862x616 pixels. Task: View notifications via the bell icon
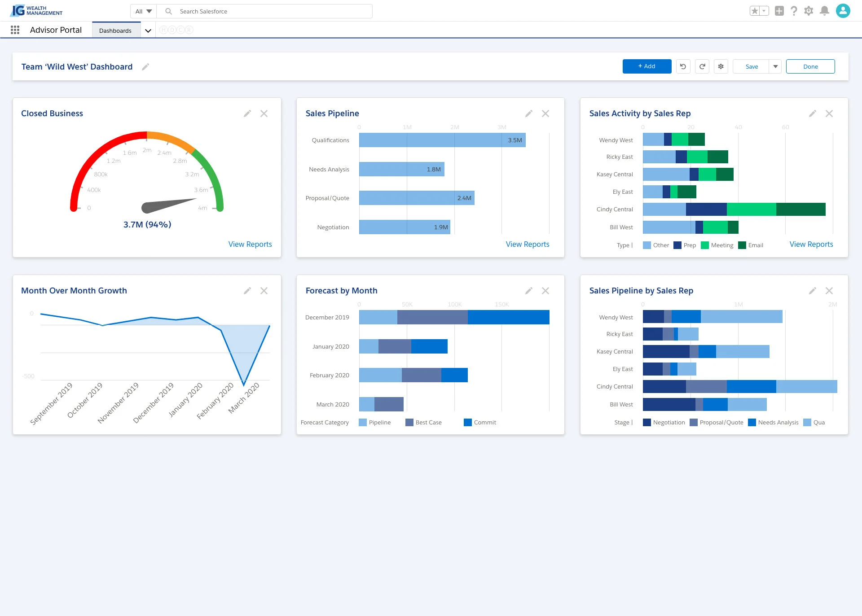tap(824, 11)
